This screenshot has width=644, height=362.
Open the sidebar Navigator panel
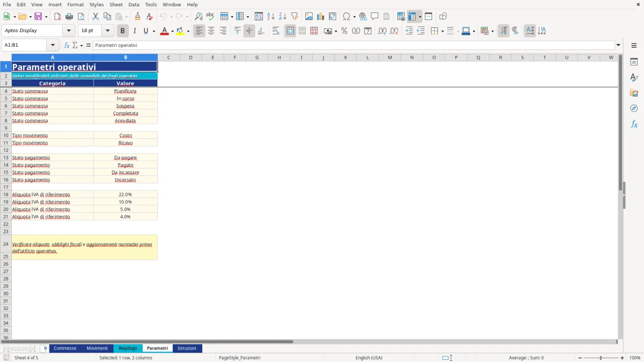(x=634, y=108)
